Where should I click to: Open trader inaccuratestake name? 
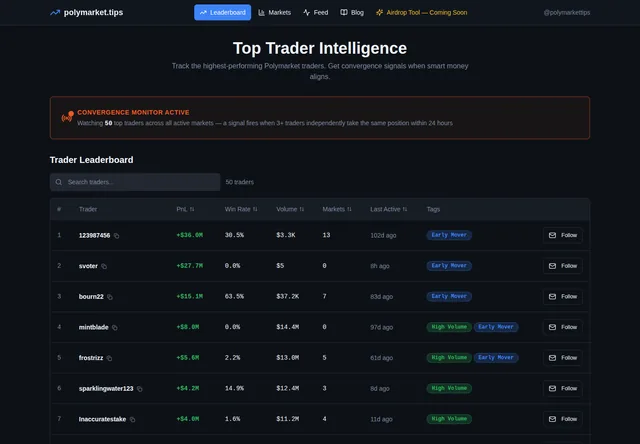click(102, 419)
